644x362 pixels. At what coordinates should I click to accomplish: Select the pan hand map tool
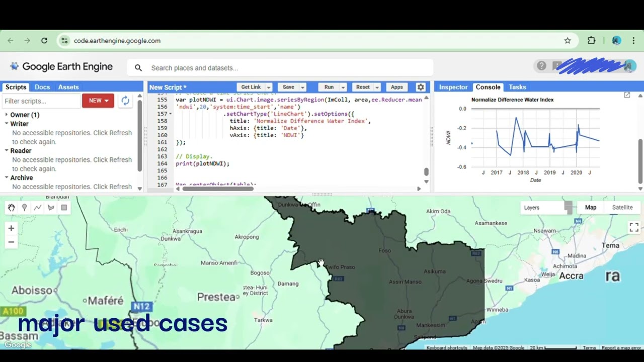click(11, 208)
